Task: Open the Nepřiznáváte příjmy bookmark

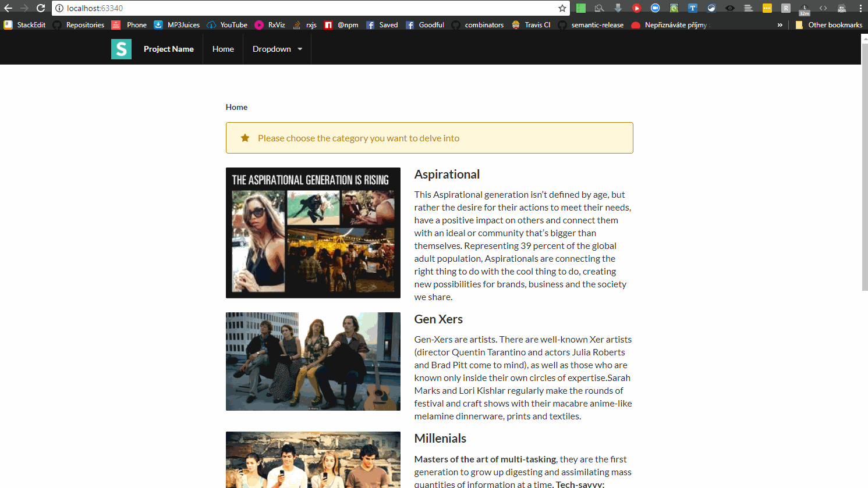Action: (x=669, y=25)
